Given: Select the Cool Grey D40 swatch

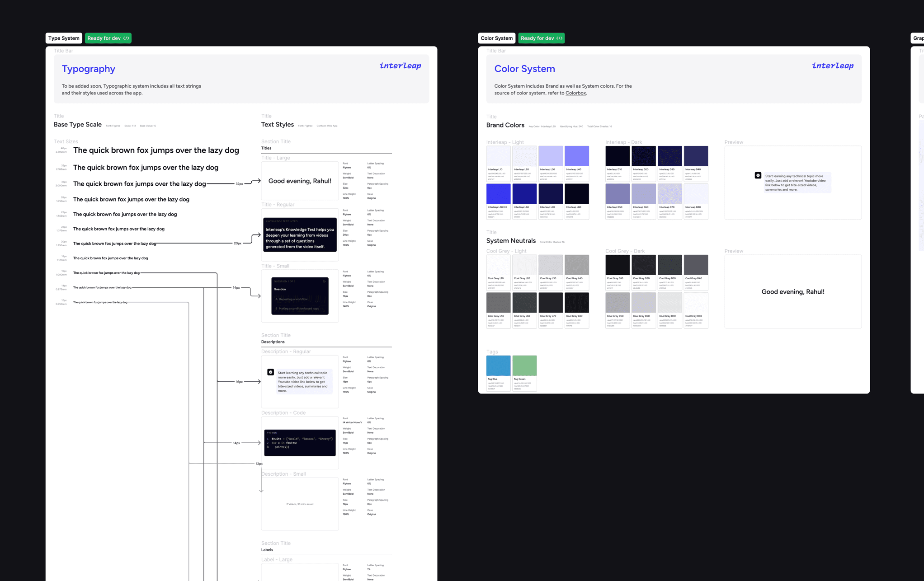Looking at the screenshot, I should tap(696, 265).
